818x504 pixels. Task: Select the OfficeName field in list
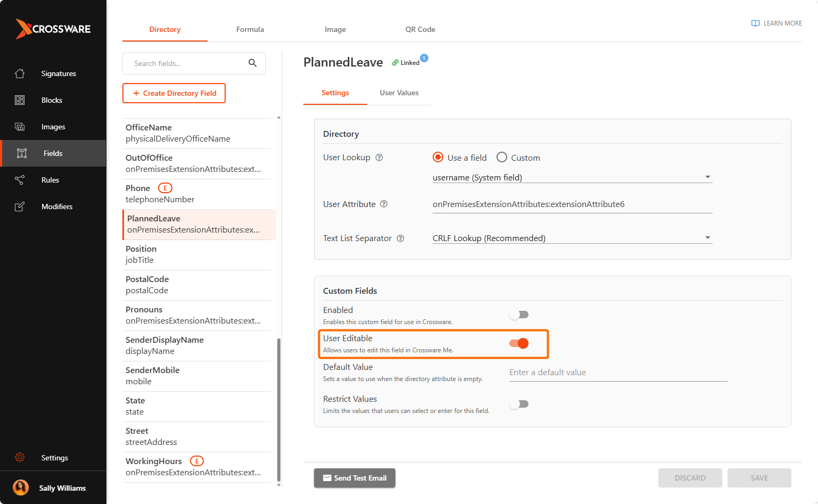[197, 133]
